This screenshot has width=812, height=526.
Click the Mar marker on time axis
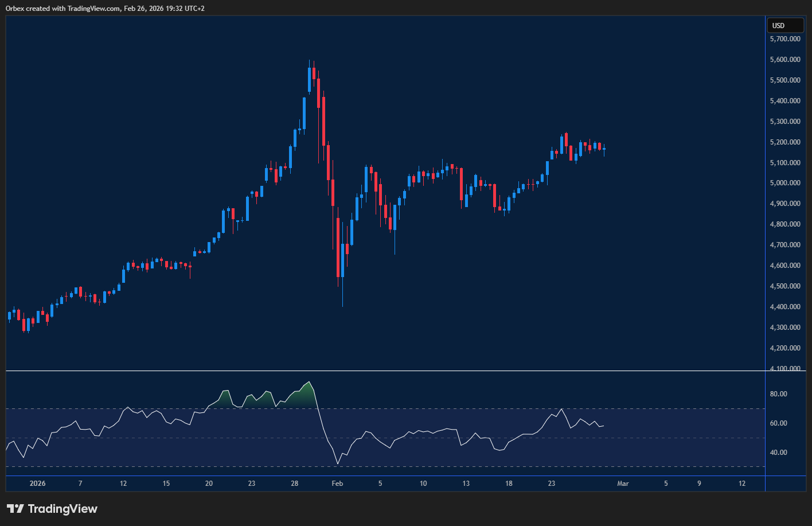pos(623,484)
